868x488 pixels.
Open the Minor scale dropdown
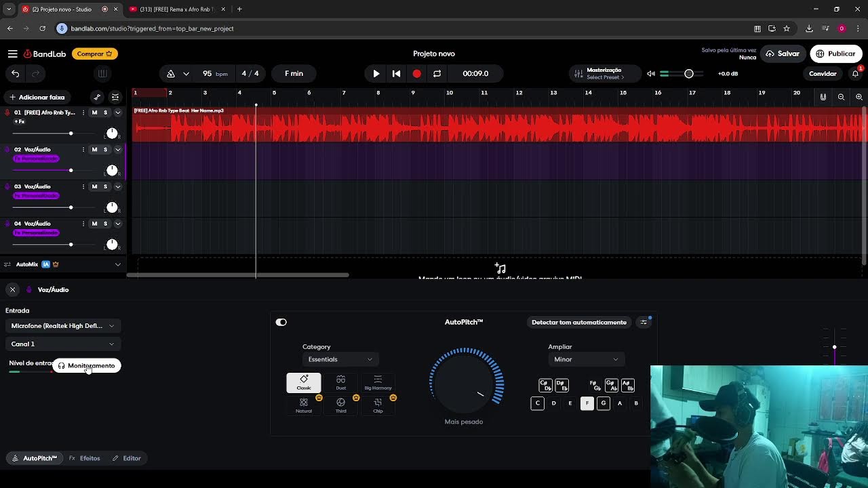[587, 359]
